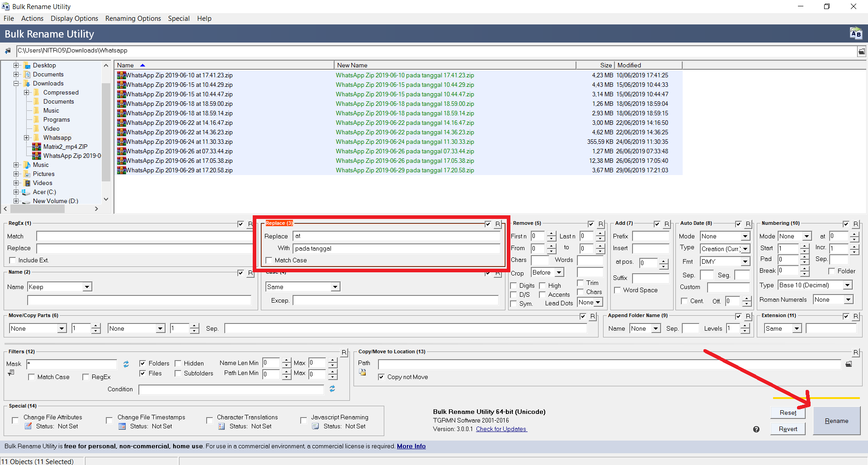Click the Change File Attributes status icon
The width and height of the screenshot is (868, 465).
[28, 426]
